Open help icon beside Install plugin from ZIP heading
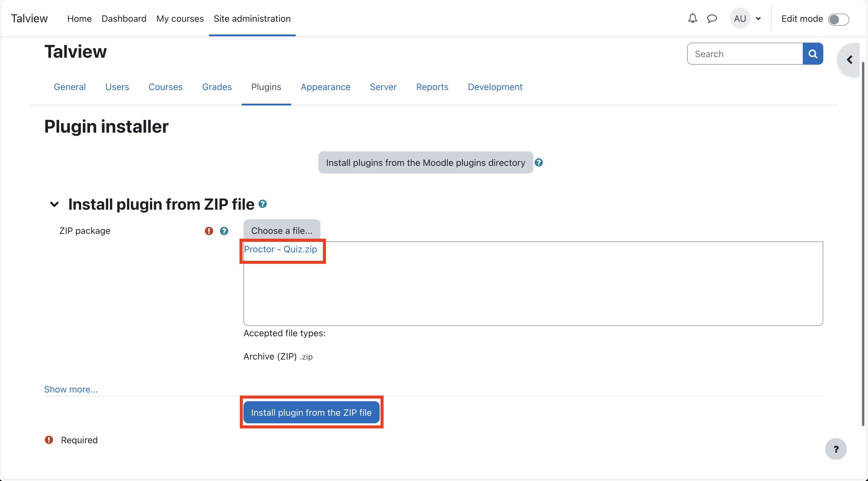868x481 pixels. (262, 204)
